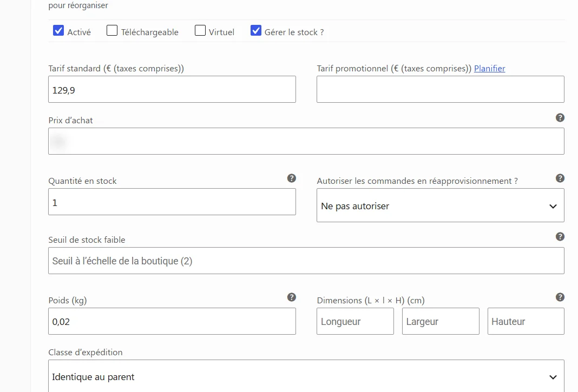Toggle the Gérer le stock checkbox
Image resolution: width=578 pixels, height=392 pixels.
point(256,31)
